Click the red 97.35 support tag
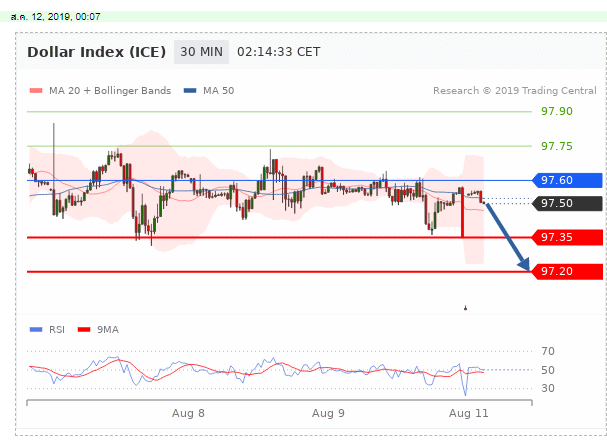 pos(568,237)
